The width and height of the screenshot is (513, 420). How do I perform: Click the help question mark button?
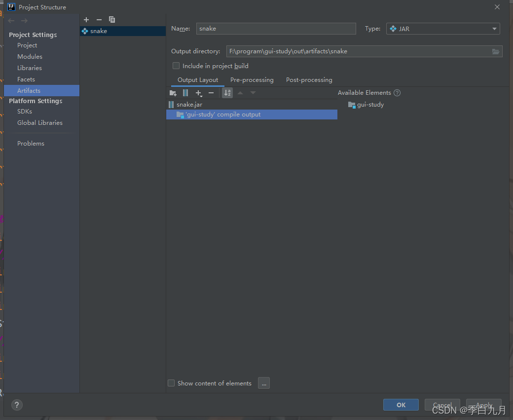point(17,405)
